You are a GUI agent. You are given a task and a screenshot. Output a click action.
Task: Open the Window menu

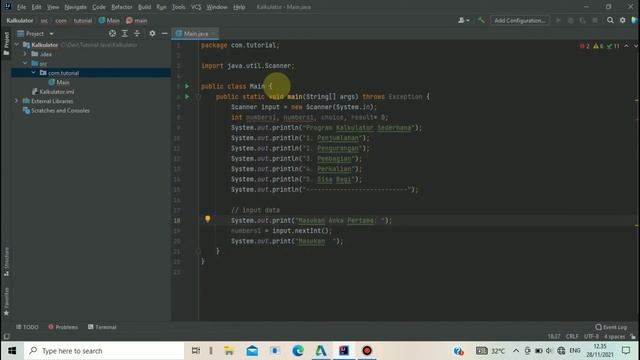[x=217, y=7]
